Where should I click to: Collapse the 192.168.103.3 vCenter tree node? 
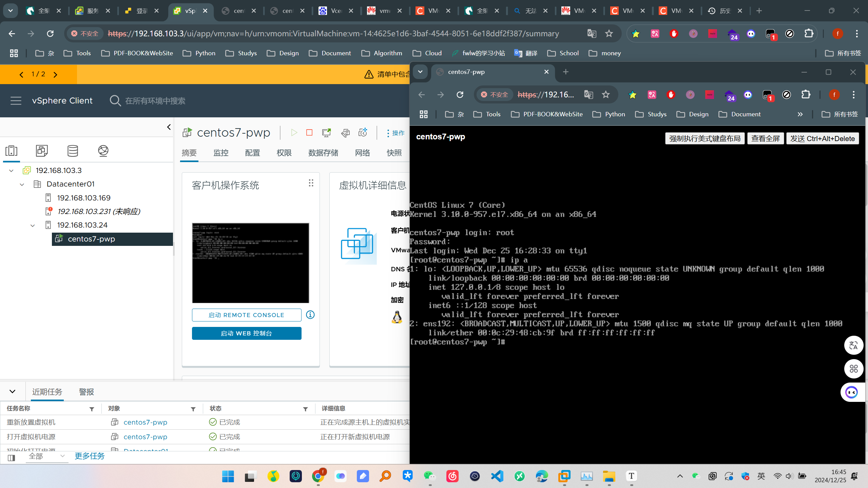[x=11, y=171]
